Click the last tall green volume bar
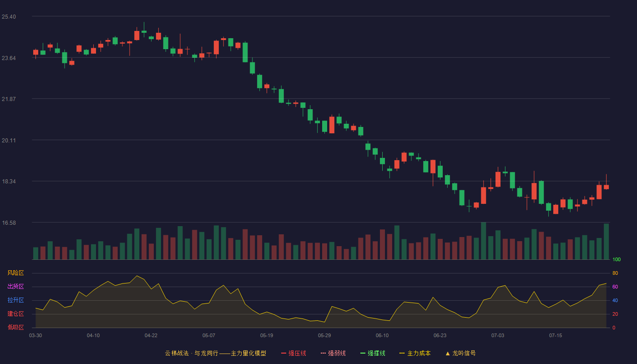 [x=606, y=242]
